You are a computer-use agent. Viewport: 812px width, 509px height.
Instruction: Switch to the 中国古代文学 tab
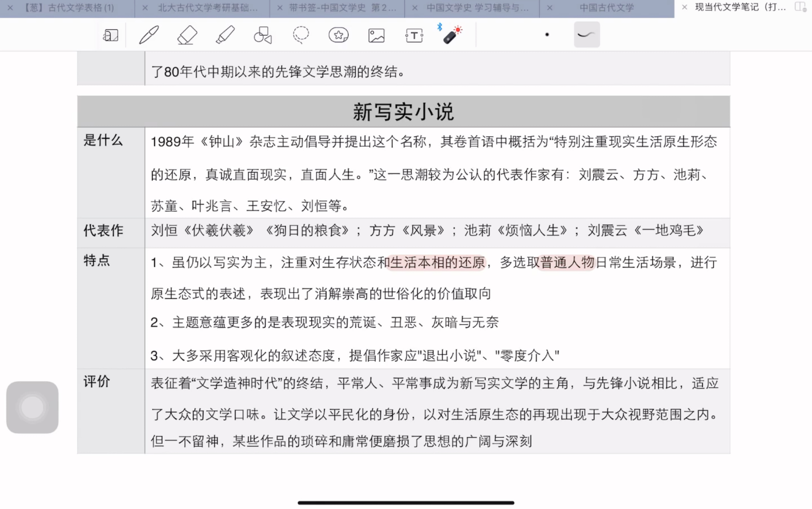(607, 8)
